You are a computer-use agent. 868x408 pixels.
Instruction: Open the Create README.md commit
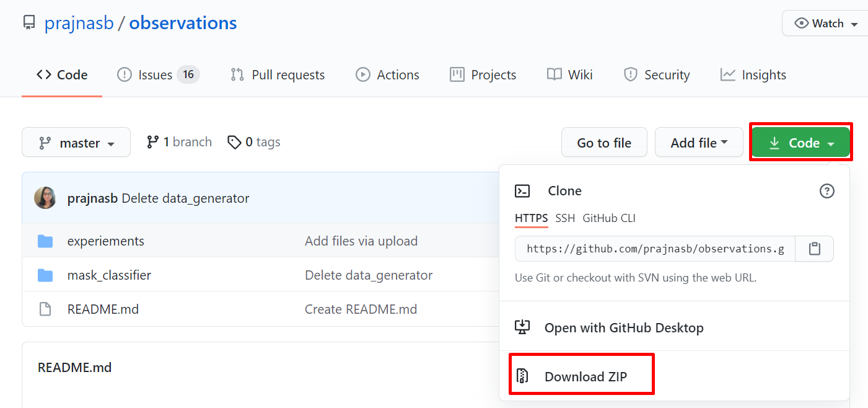[361, 309]
